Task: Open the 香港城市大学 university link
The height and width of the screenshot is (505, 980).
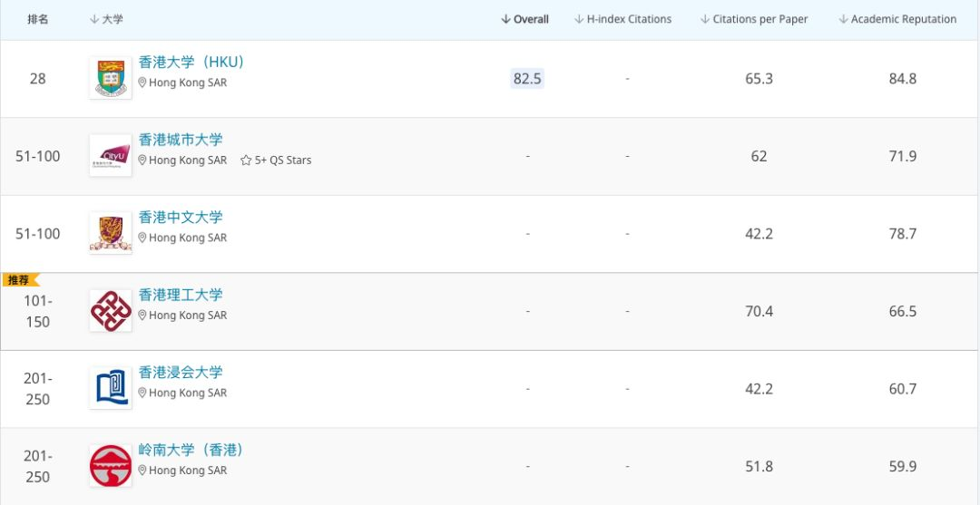Action: [181, 140]
